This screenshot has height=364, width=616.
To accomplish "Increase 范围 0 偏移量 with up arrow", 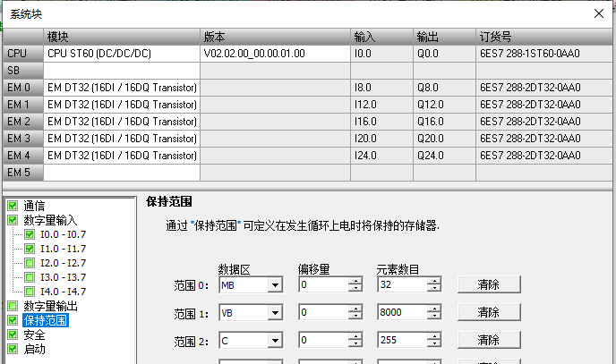I will click(x=355, y=281).
